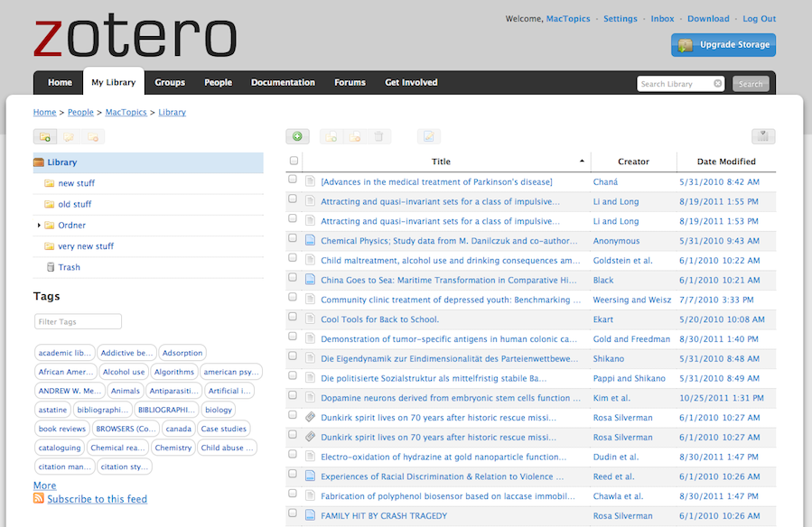Click document icon for Cool Tools for Back to School
The image size is (812, 527).
click(x=310, y=319)
